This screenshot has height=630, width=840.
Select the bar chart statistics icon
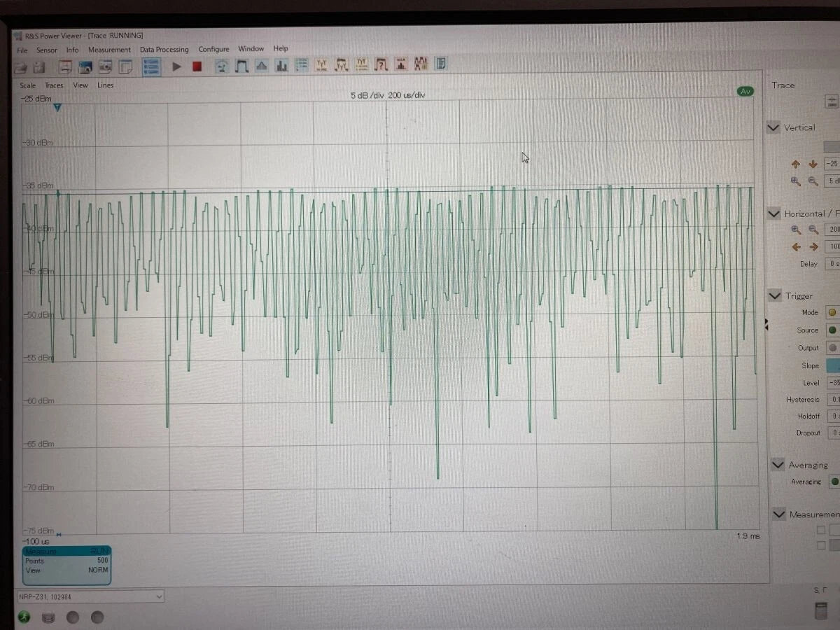point(281,66)
